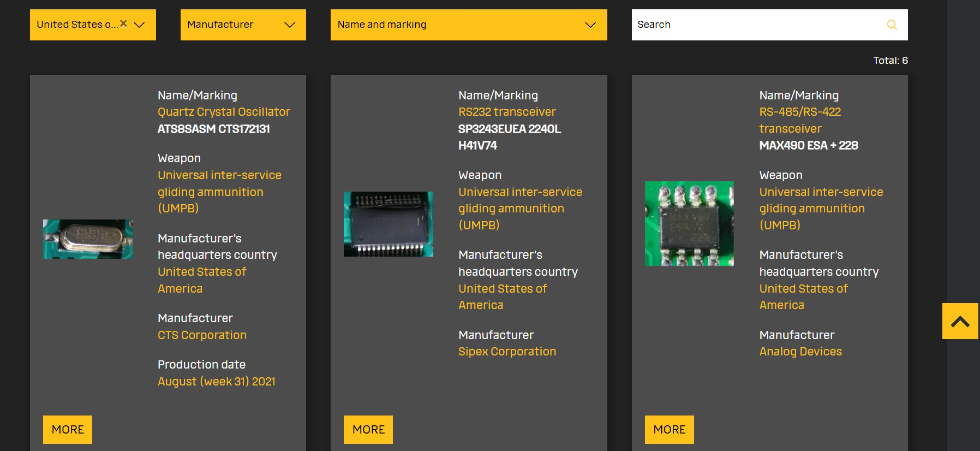Click the Total: 6 results count
Screen dimensions: 980x451
(x=891, y=61)
